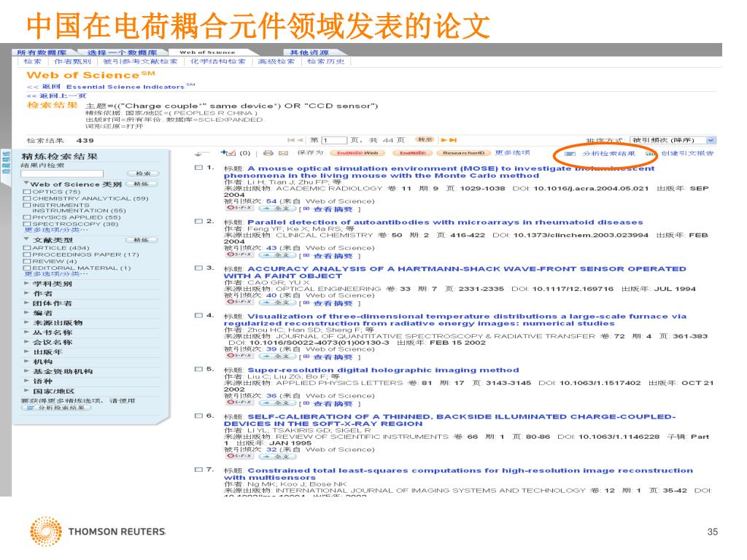747x560 pixels.
Task: Click citation count 54 for record 1
Action: 271,201
